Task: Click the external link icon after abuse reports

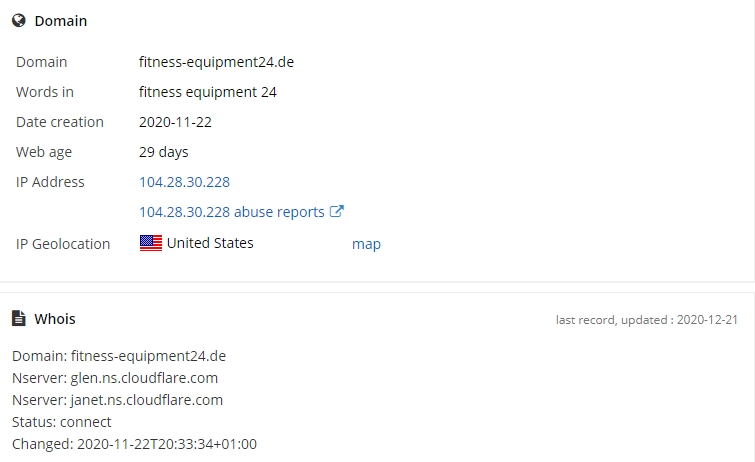Action: [337, 211]
